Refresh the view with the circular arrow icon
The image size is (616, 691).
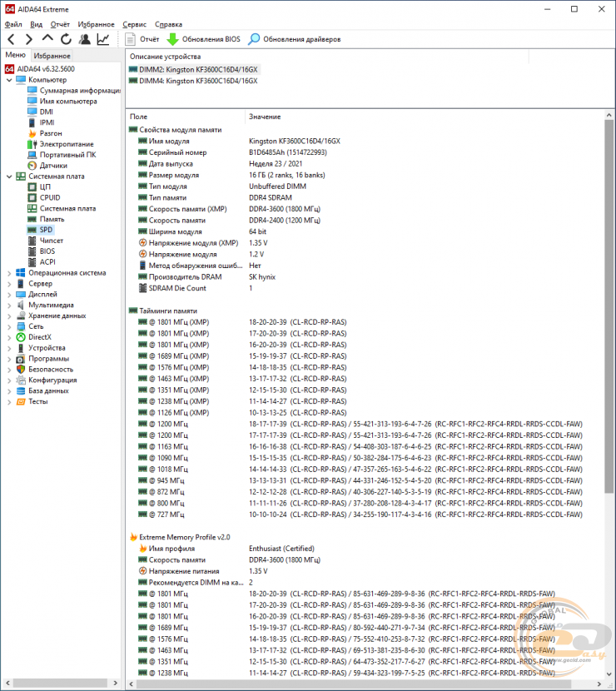pos(66,39)
